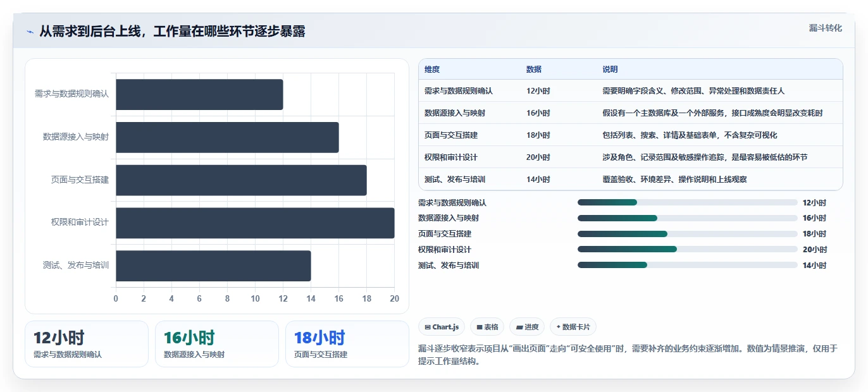Open the 18小时 data card
The image size is (868, 392).
pyautogui.click(x=347, y=344)
